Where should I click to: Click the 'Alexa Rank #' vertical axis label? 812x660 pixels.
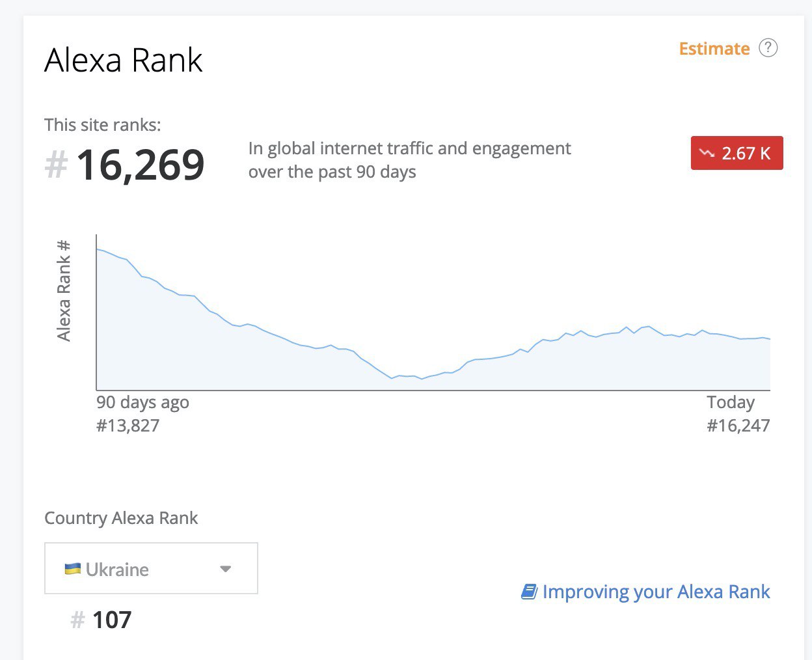(63, 290)
